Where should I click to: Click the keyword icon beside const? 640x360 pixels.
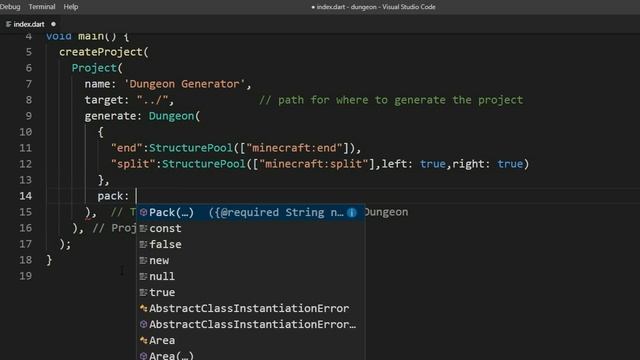coord(143,229)
